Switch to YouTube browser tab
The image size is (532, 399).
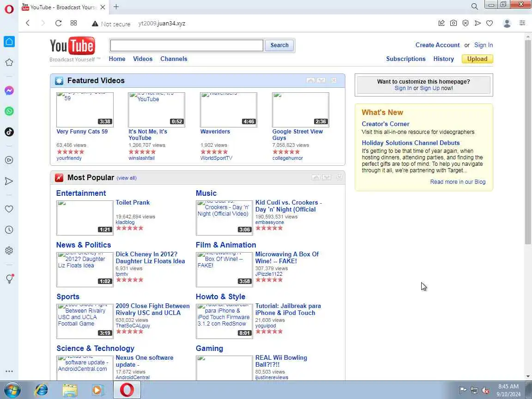point(63,7)
